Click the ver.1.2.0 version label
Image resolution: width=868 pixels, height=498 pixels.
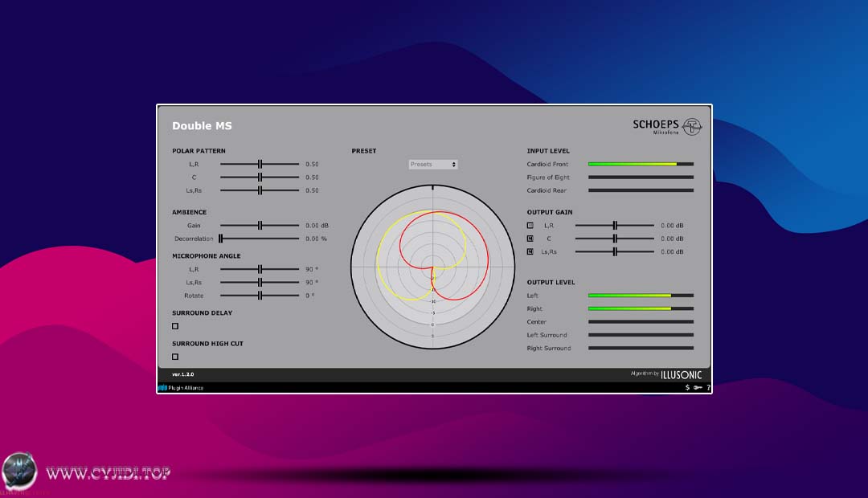183,374
